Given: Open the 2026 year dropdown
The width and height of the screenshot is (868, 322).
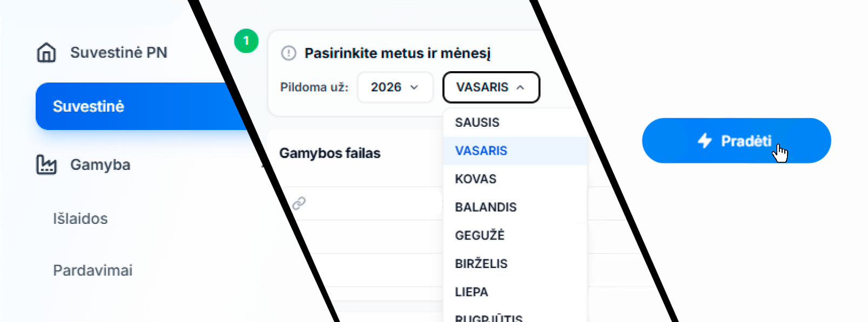Looking at the screenshot, I should coord(395,87).
